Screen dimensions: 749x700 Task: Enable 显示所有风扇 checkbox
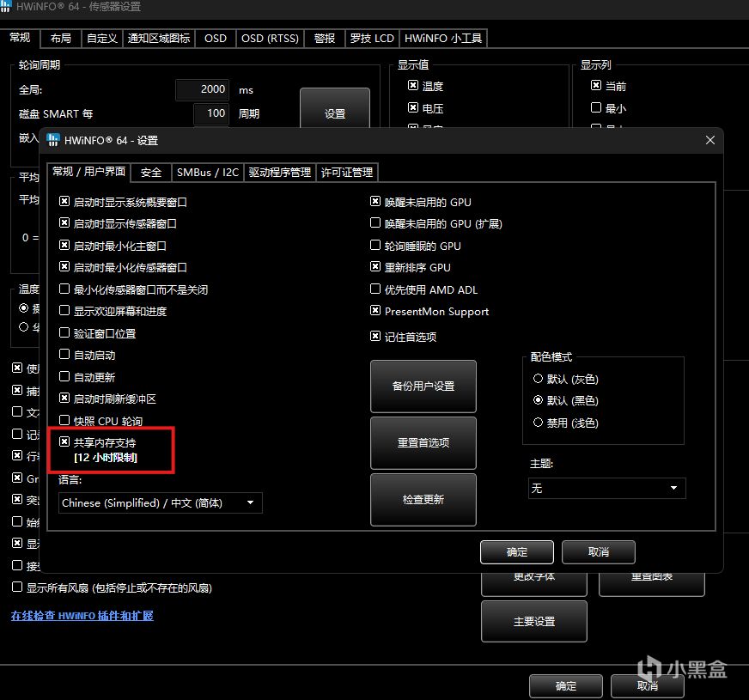[16, 587]
